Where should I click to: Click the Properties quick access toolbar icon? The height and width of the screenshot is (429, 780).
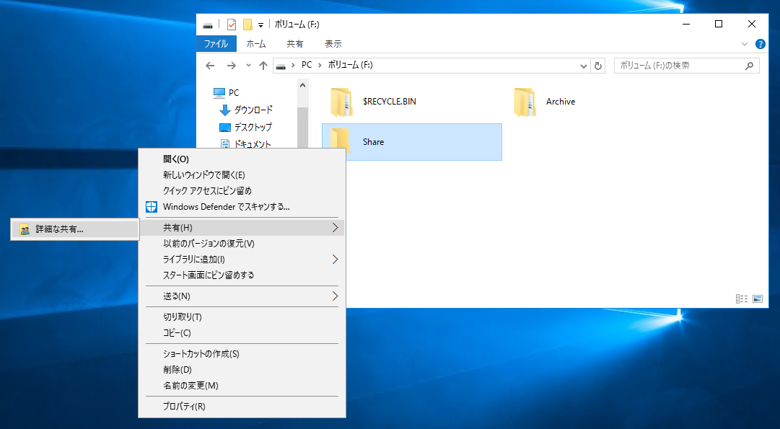(x=231, y=24)
